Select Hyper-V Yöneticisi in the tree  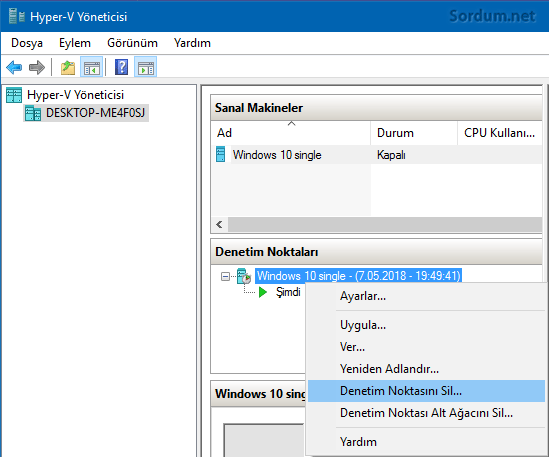75,95
